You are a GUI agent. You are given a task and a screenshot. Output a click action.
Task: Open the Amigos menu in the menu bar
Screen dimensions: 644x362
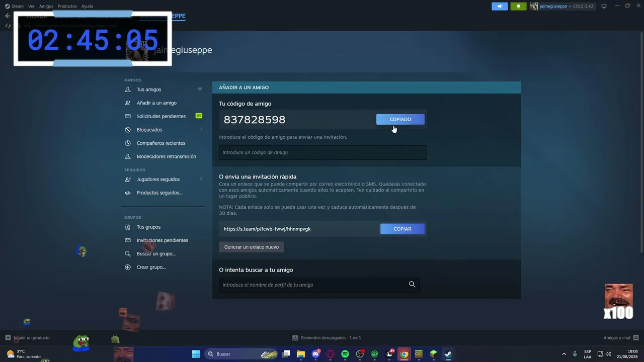click(x=46, y=6)
